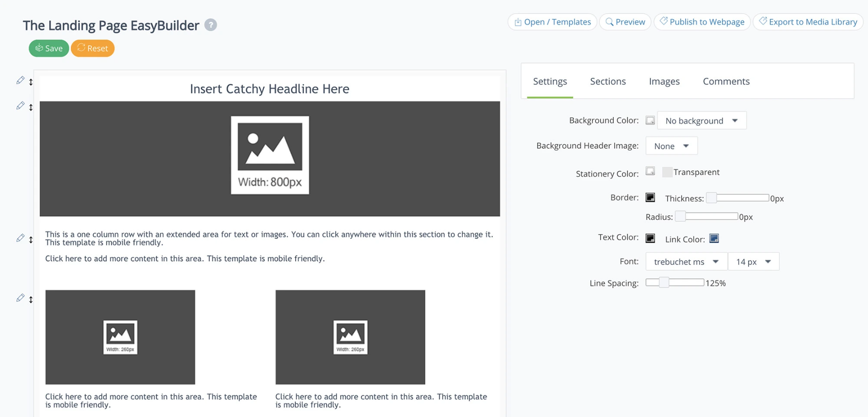Click the Transparent stationery color box
The image size is (868, 417).
tap(667, 172)
